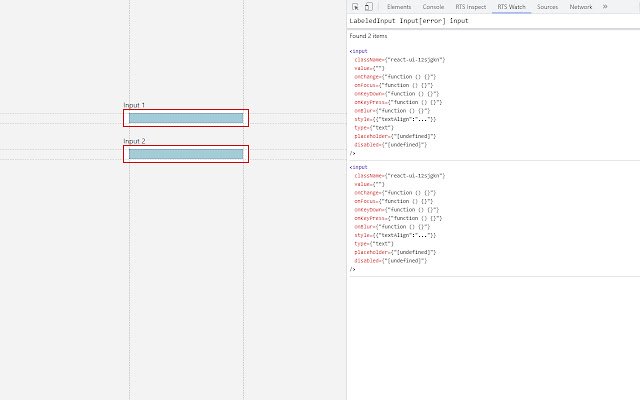
Task: Click first result's className attribute line
Action: coord(400,60)
